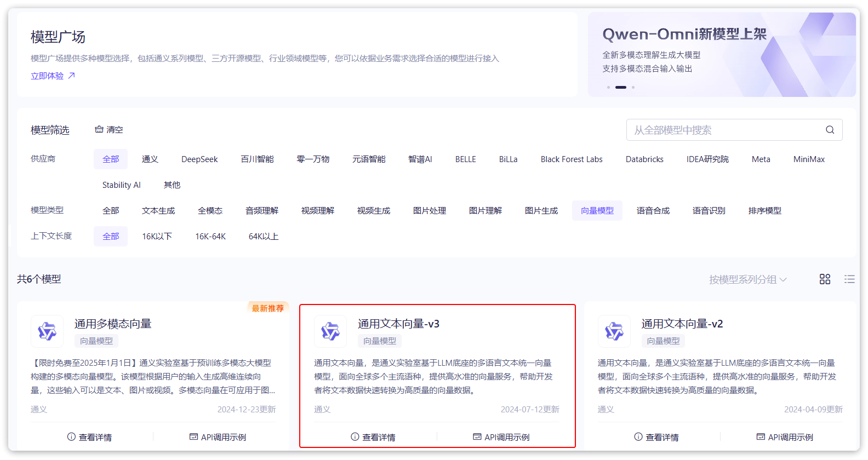Switch to grid view layout
The height and width of the screenshot is (460, 868).
click(x=825, y=279)
